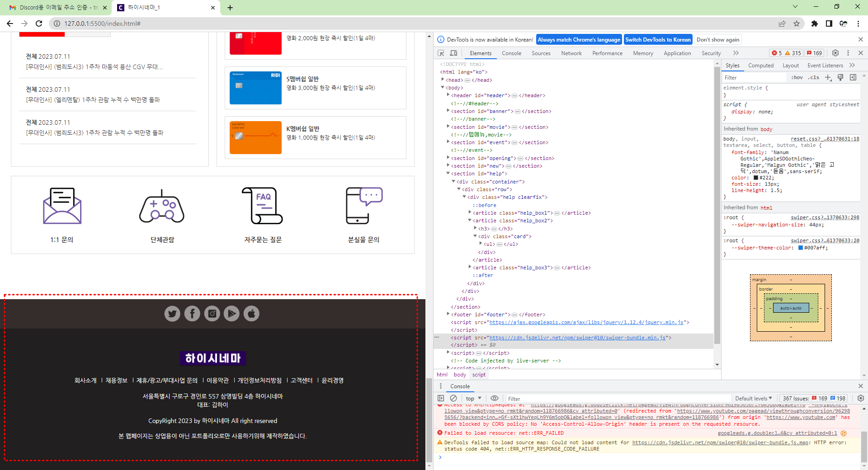Image resolution: width=868 pixels, height=470 pixels.
Task: Toggle the .cls element classes panel
Action: (x=814, y=78)
